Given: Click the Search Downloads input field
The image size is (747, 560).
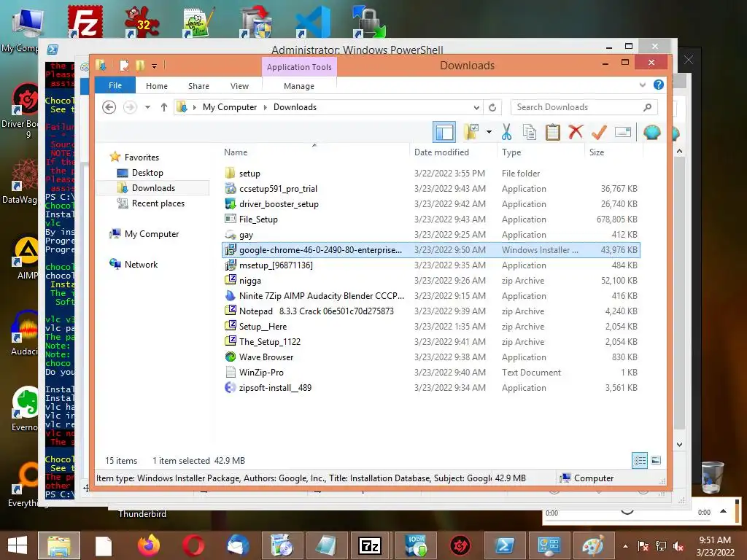Looking at the screenshot, I should point(584,107).
